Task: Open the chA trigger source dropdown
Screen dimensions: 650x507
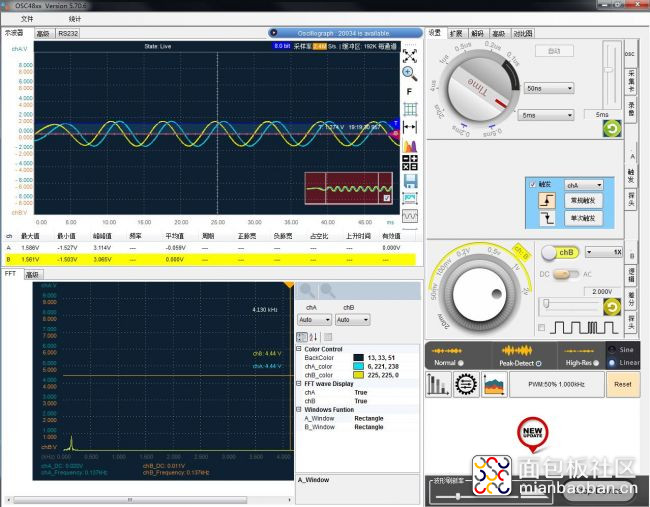Action: [x=584, y=185]
